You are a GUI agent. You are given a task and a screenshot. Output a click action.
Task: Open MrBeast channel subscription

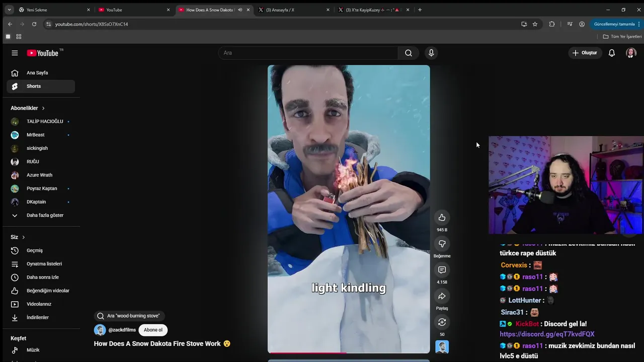[41, 135]
